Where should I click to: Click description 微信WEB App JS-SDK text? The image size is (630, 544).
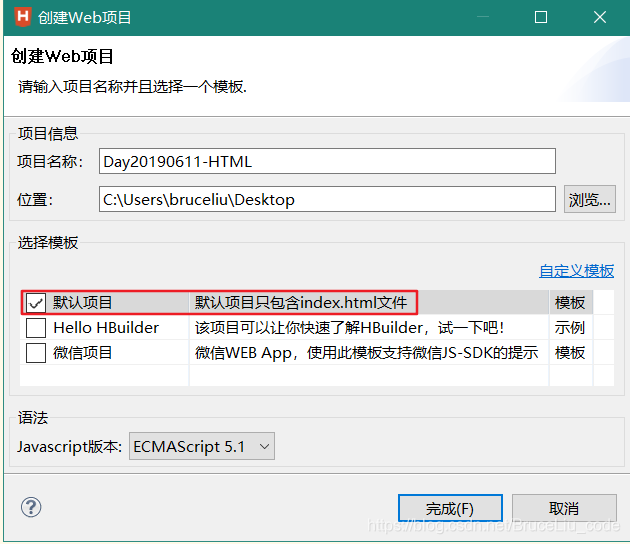[x=366, y=353]
